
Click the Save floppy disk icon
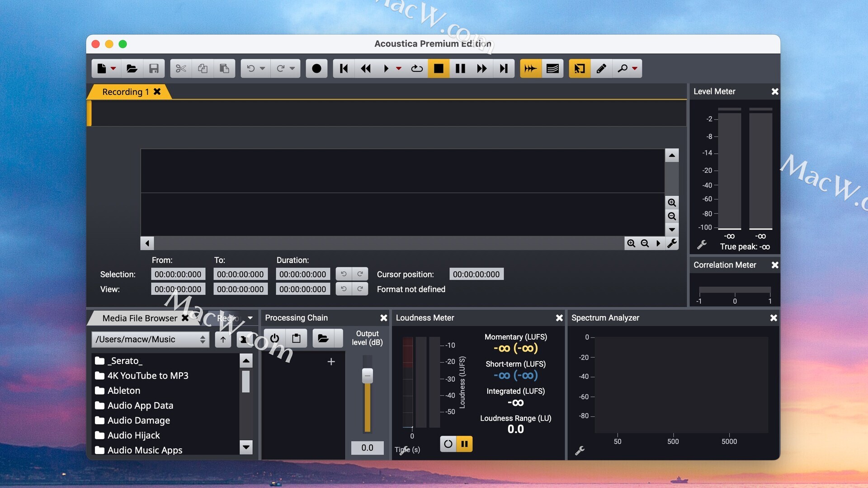coord(154,69)
